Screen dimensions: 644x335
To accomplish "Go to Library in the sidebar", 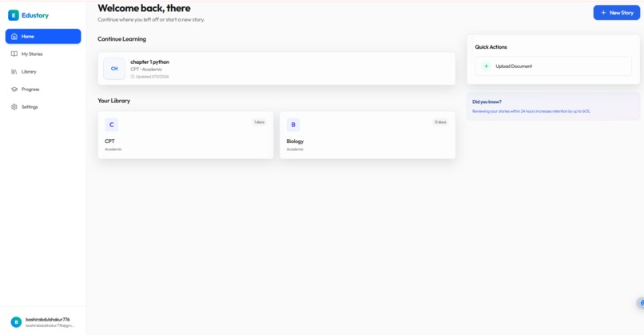I will coord(43,71).
